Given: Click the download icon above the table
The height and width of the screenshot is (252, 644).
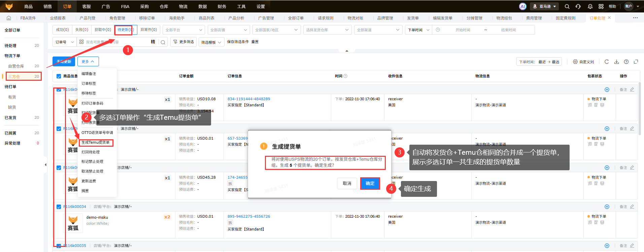Looking at the screenshot, I should pyautogui.click(x=616, y=62).
